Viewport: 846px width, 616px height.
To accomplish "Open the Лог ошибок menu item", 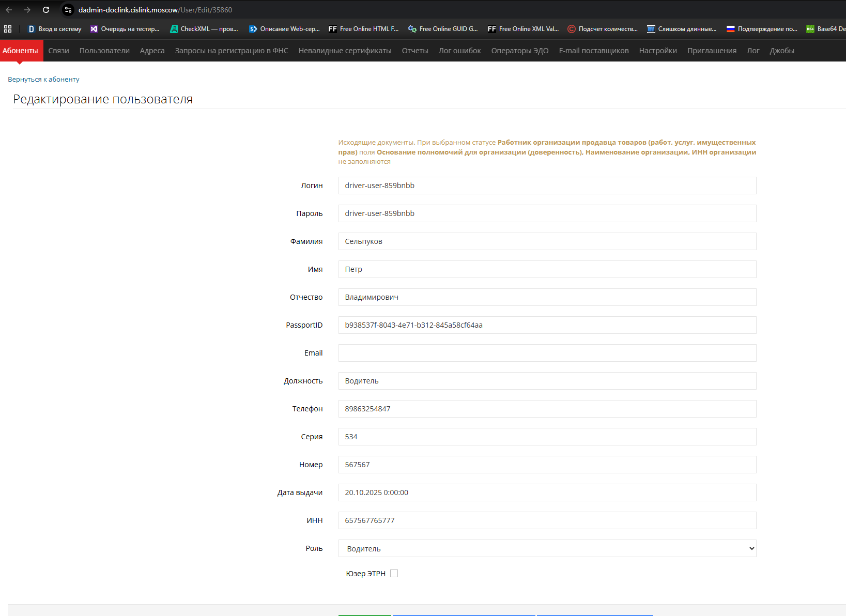I will click(x=460, y=51).
